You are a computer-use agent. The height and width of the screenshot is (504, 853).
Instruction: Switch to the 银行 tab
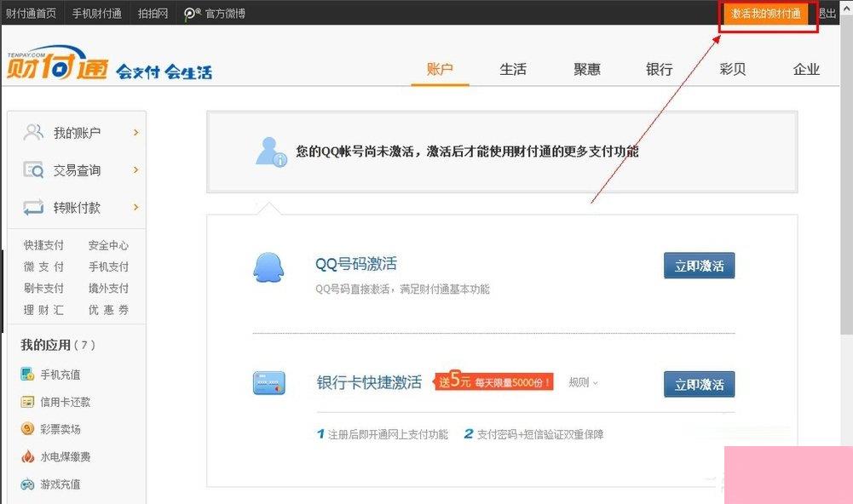[660, 70]
